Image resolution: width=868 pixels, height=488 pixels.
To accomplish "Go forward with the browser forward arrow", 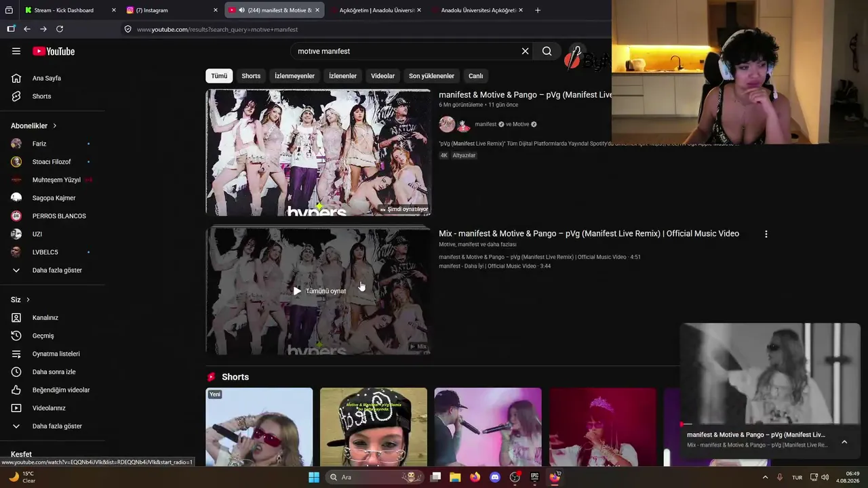I will 43,29.
